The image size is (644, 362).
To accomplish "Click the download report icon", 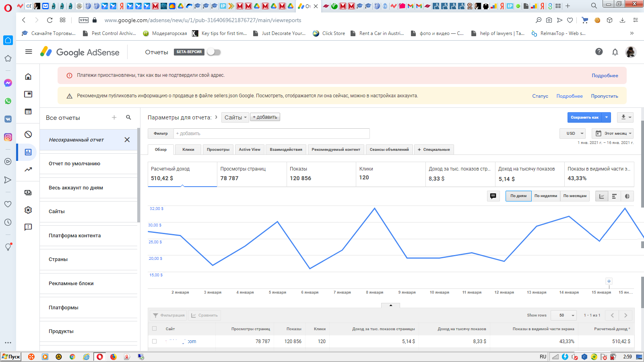I will tap(625, 117).
